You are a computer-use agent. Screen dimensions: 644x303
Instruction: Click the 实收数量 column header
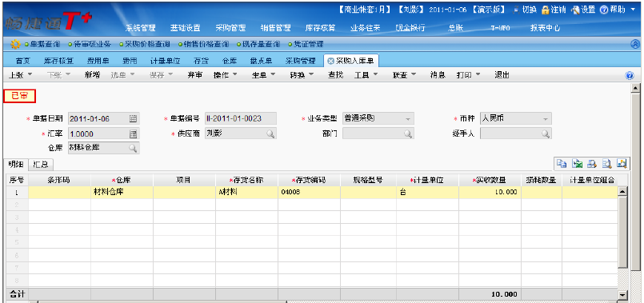(490, 180)
